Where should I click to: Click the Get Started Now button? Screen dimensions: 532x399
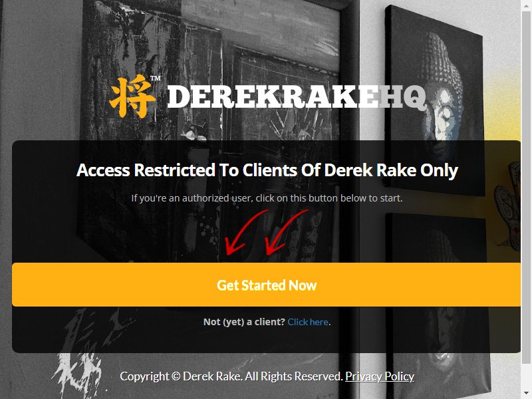(267, 285)
